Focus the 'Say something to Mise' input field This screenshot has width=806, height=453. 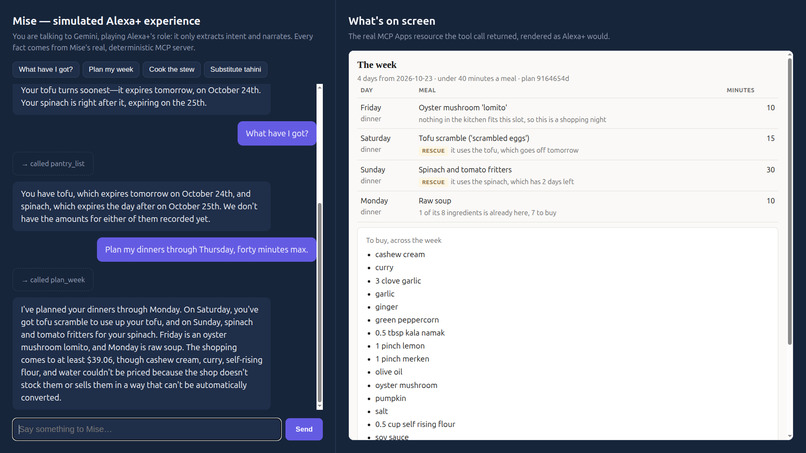147,429
